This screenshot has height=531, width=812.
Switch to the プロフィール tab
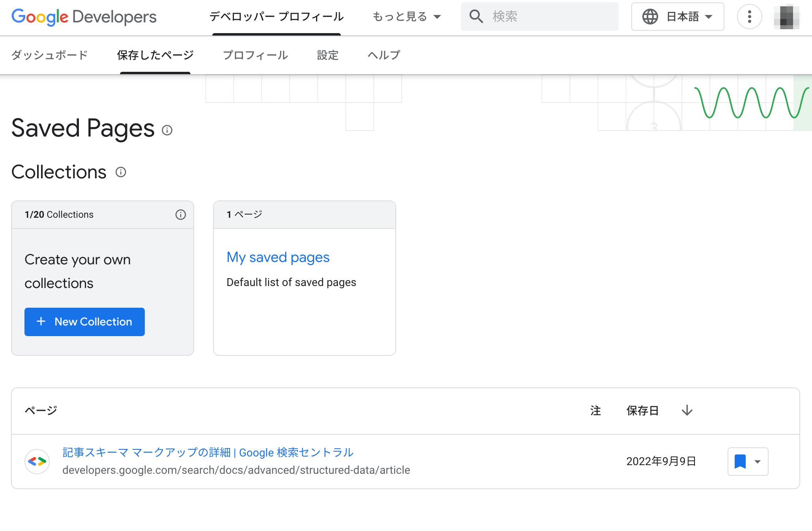tap(256, 55)
